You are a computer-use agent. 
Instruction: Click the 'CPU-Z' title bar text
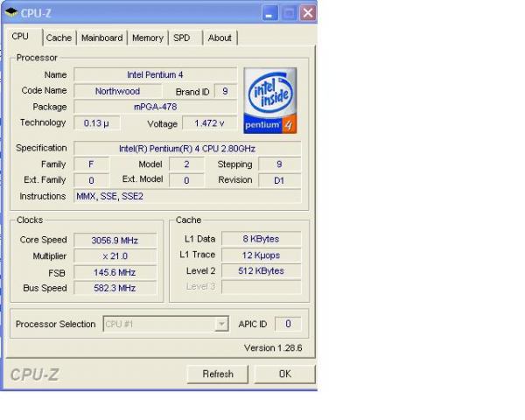tap(36, 13)
